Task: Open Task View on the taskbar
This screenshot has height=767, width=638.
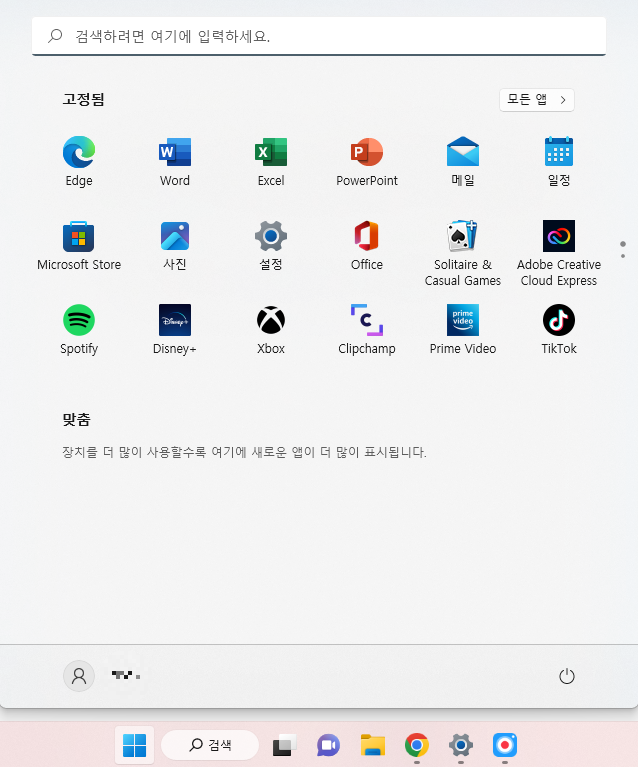Action: (x=284, y=745)
